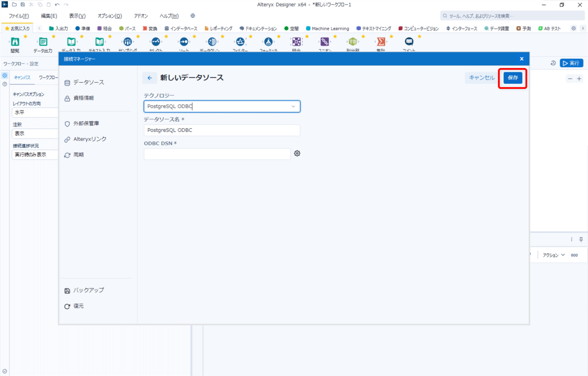
Task: Open the configuration gear on left strip
Action: click(x=5, y=75)
